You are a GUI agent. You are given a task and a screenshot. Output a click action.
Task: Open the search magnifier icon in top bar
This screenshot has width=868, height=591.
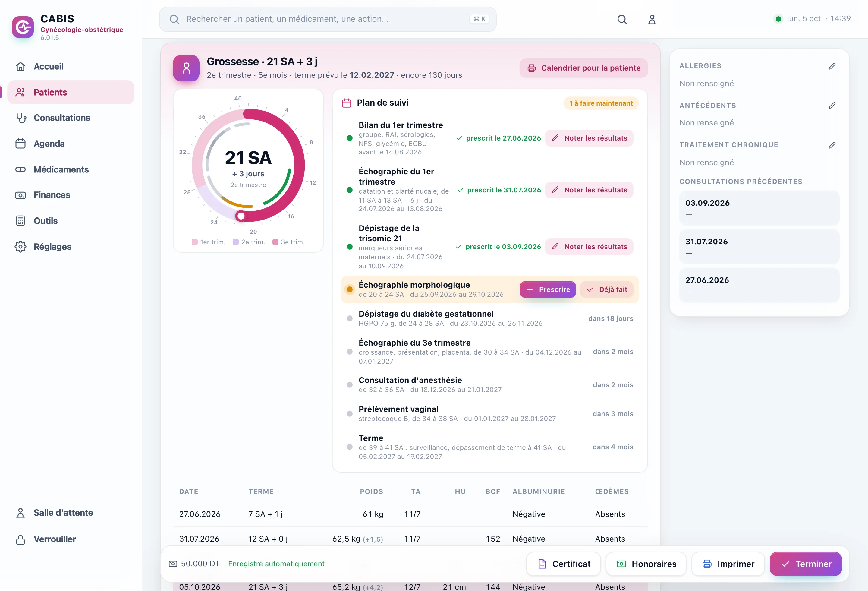coord(622,19)
